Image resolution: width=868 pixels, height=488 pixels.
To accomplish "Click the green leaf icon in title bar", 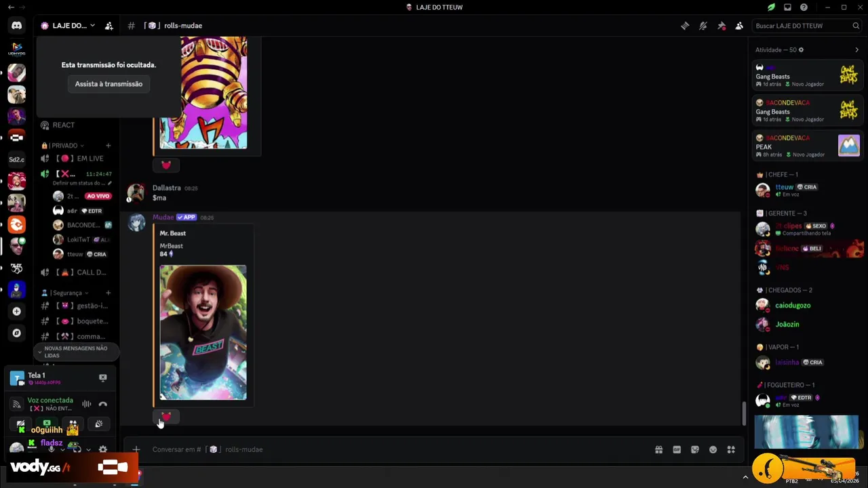I will (x=771, y=7).
